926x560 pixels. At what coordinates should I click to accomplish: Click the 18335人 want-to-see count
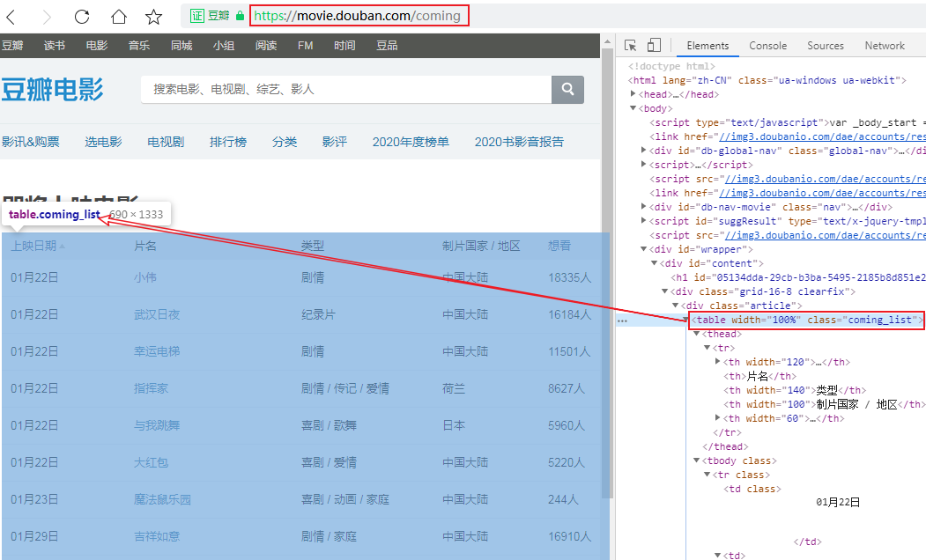[x=569, y=277]
